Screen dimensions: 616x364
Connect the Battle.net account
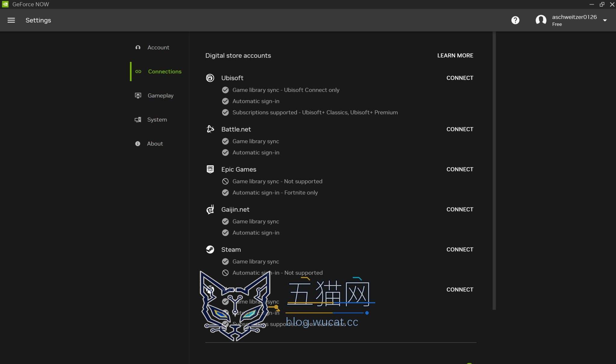tap(460, 129)
